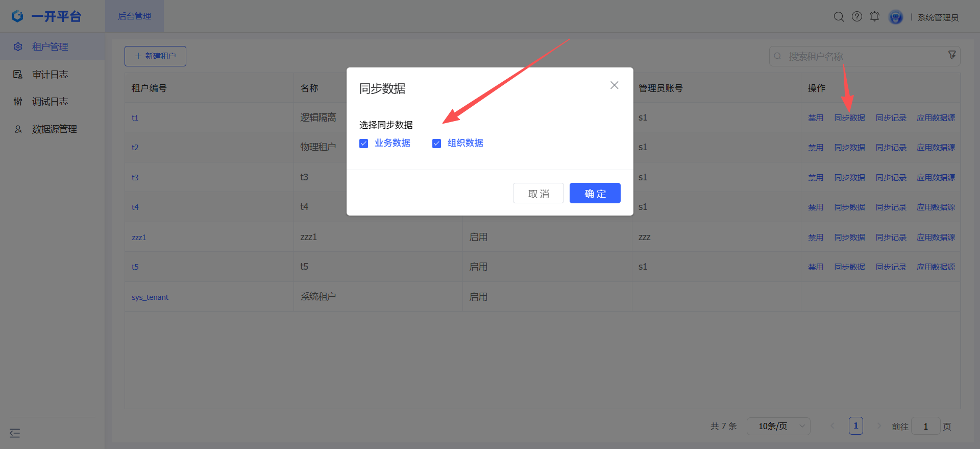Click 同步数据 for tenant t1
The width and height of the screenshot is (980, 449).
tap(849, 118)
